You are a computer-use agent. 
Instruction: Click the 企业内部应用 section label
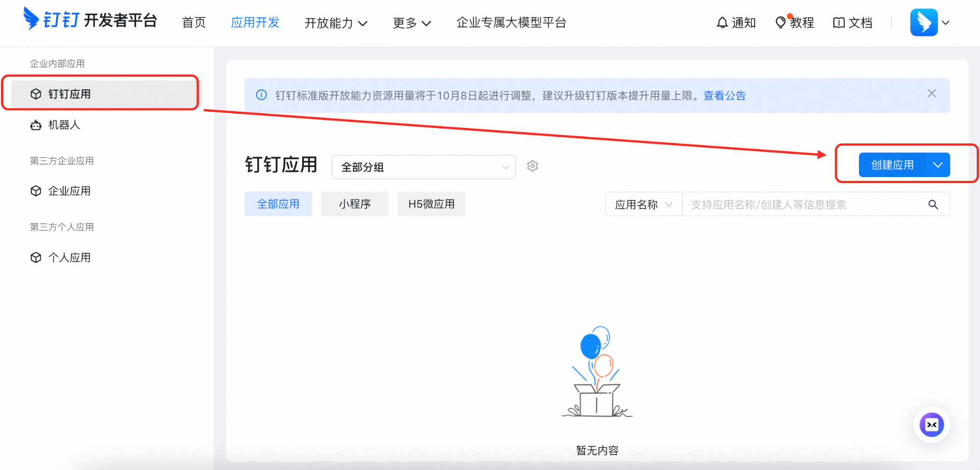57,64
